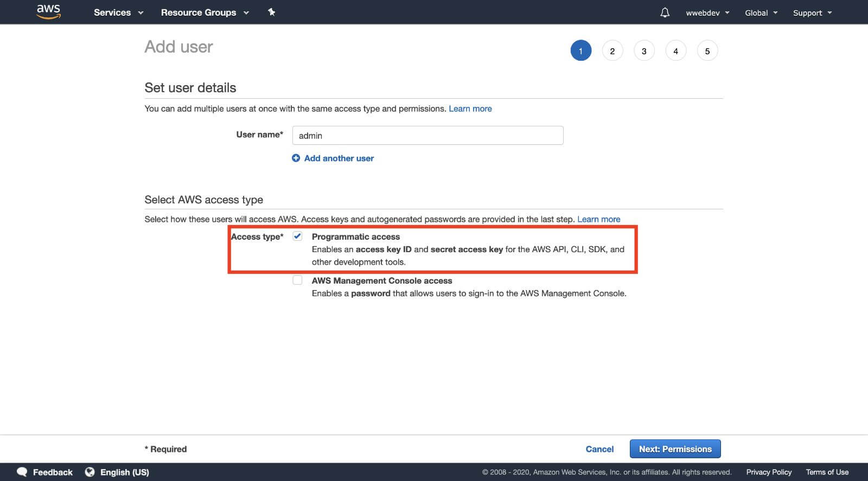Click the Set user details heading
Screen dimensions: 868x481
point(190,87)
